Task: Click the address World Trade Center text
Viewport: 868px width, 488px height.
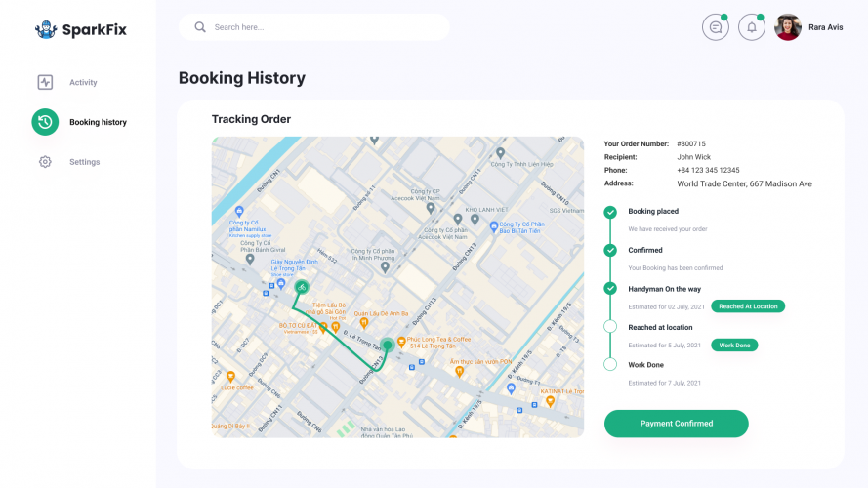Action: [x=745, y=184]
